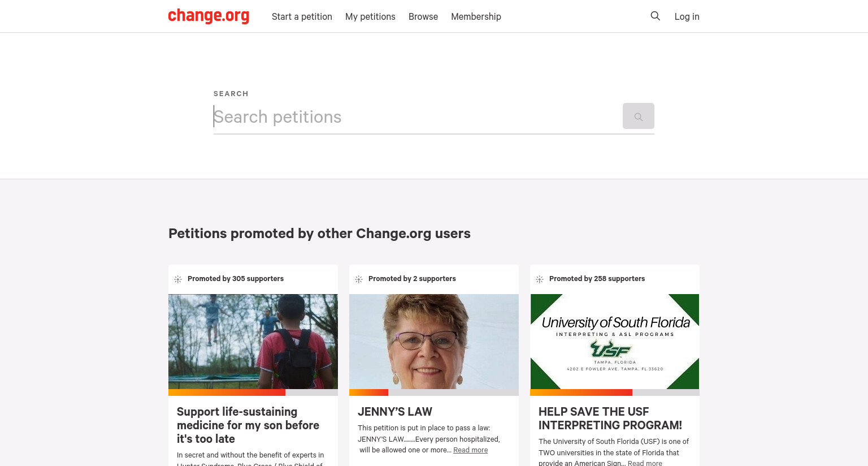
Task: Click 'Read more' under JENNY'S LAW
Action: pyautogui.click(x=470, y=450)
